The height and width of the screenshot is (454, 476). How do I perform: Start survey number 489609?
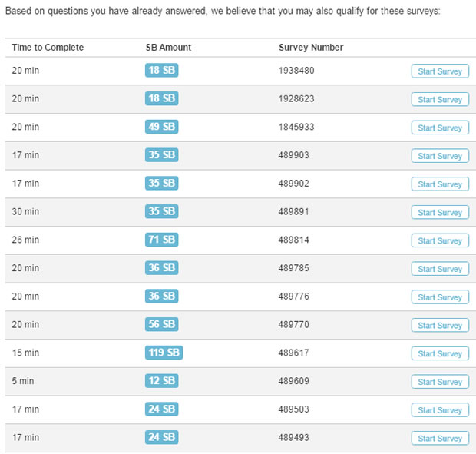click(440, 382)
